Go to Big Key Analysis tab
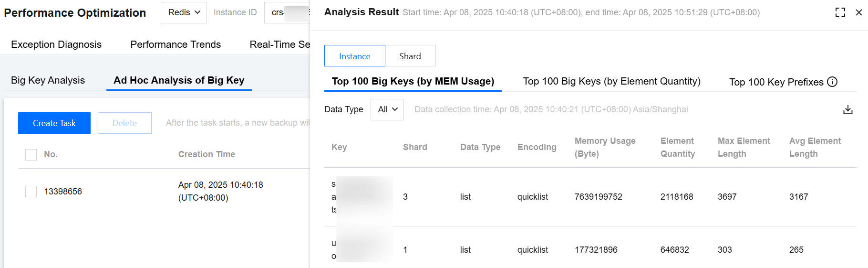Image resolution: width=868 pixels, height=268 pixels. (48, 80)
